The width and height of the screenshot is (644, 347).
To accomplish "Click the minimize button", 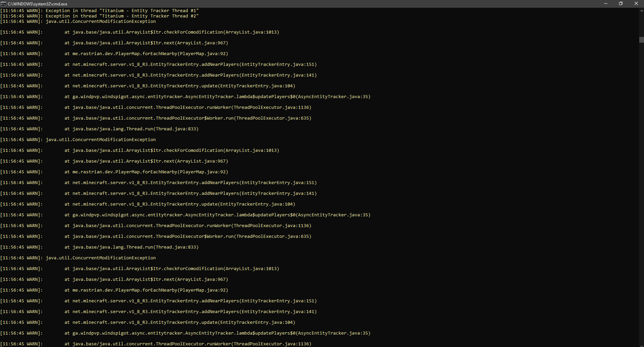I will 605,4.
